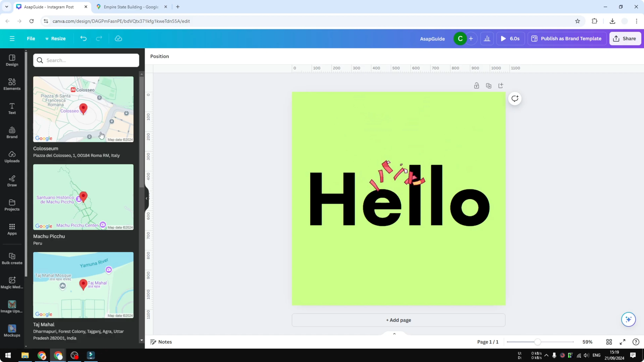Open Windows Start menu

click(x=8, y=355)
